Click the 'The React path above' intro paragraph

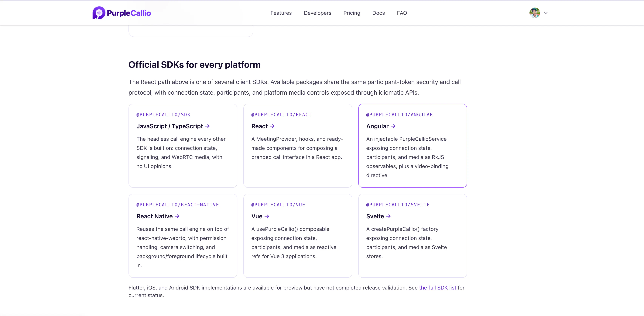coord(294,87)
